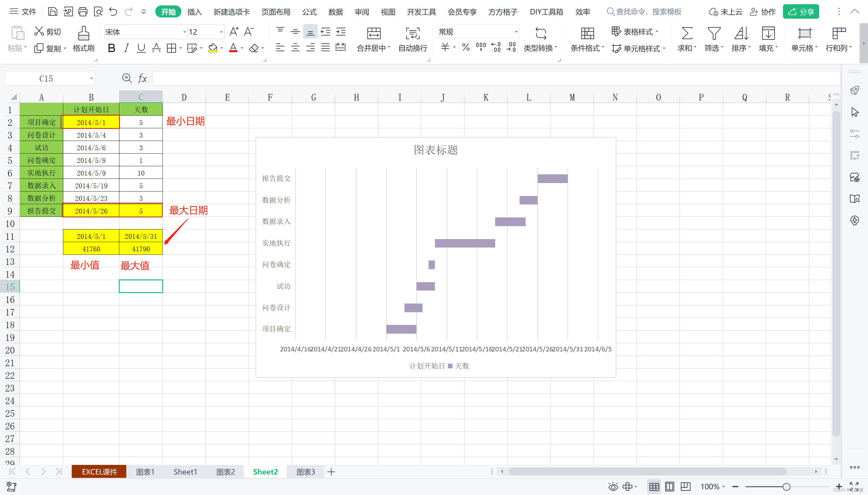Click the AutoSum (求和) sigma icon

click(x=687, y=34)
